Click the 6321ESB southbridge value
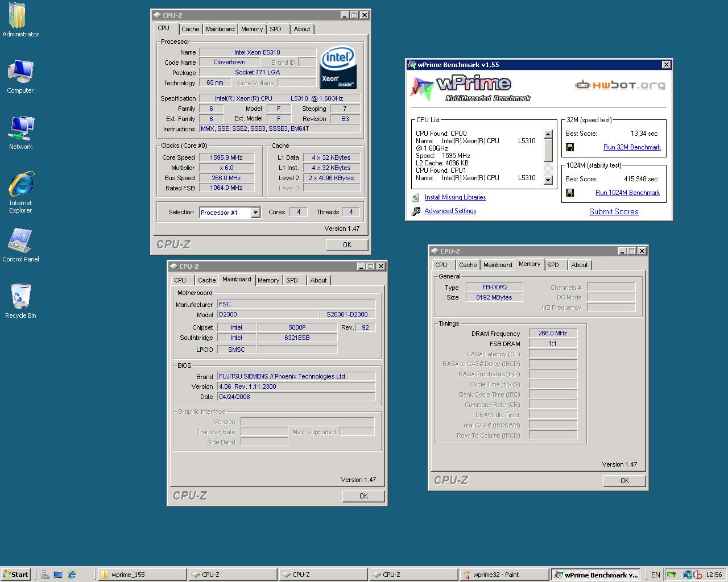 pos(297,338)
